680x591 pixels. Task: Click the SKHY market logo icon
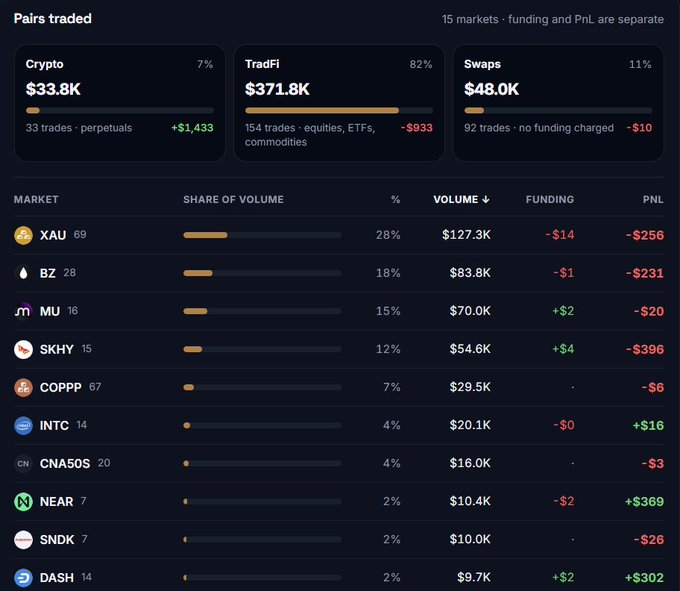pyautogui.click(x=23, y=349)
